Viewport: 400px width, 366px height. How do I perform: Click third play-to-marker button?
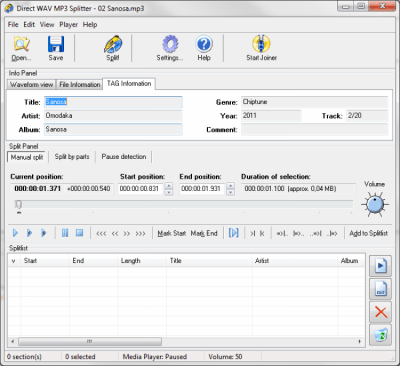point(44,233)
